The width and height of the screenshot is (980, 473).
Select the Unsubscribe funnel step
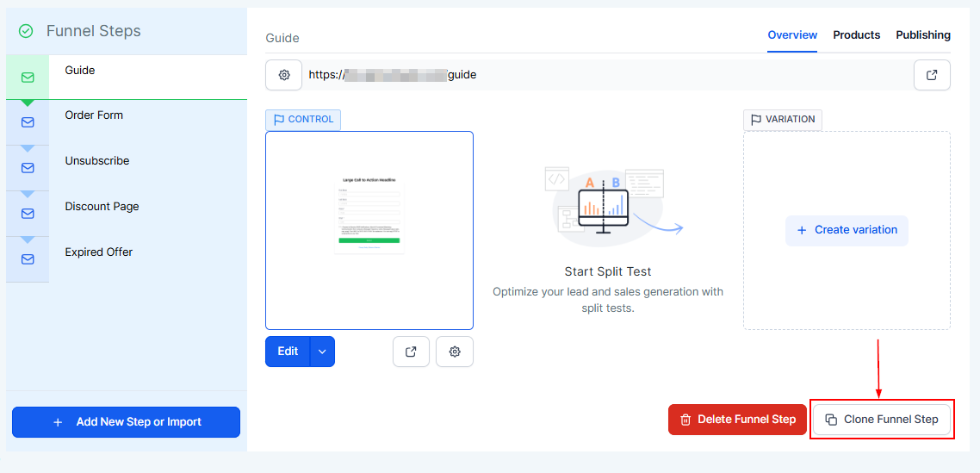127,168
